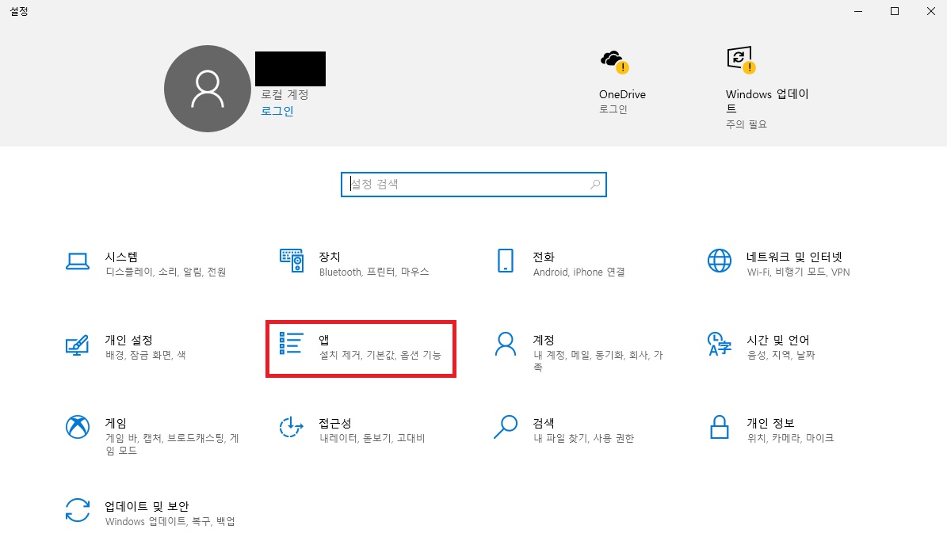Click the 접근성 title
This screenshot has width=947, height=560.
coord(335,424)
